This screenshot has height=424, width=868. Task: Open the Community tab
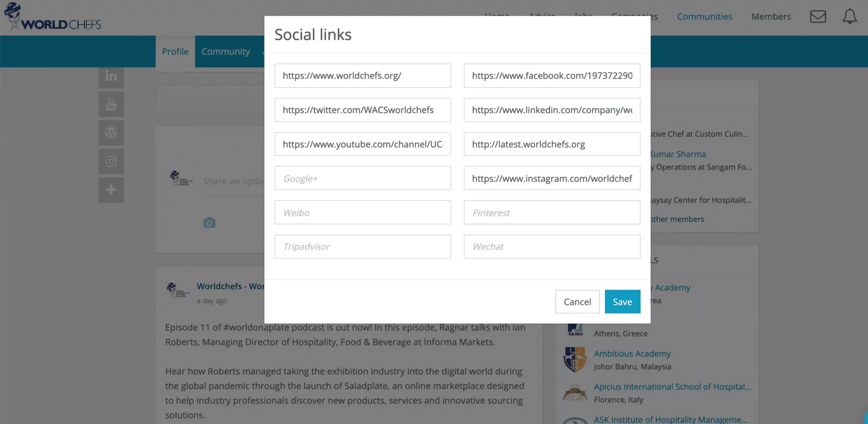[x=226, y=52]
